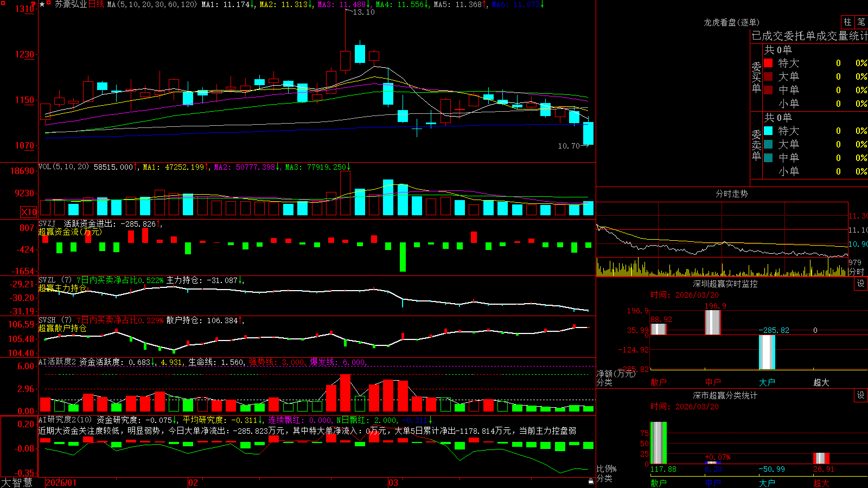Click the teal 中单 sell-order legend square
This screenshot has height=488, width=868.
[x=768, y=158]
